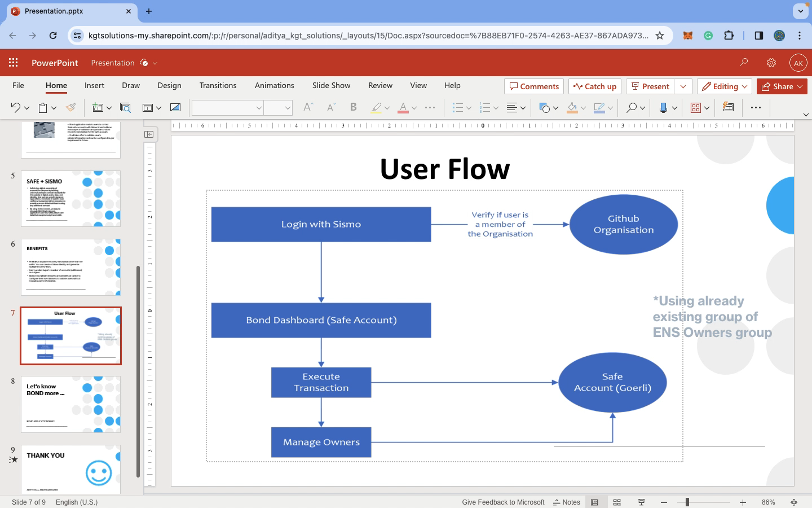Click the zoom out minus button

click(664, 502)
